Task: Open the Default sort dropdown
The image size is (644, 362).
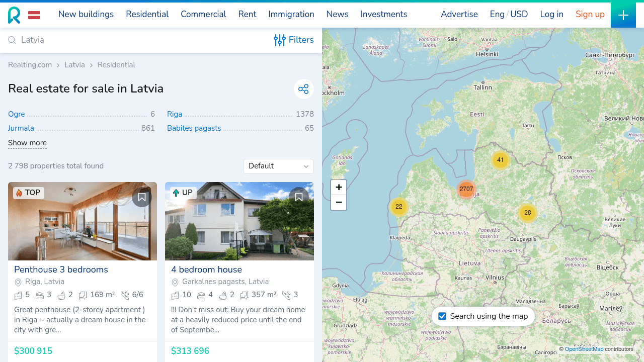Action: click(x=278, y=166)
